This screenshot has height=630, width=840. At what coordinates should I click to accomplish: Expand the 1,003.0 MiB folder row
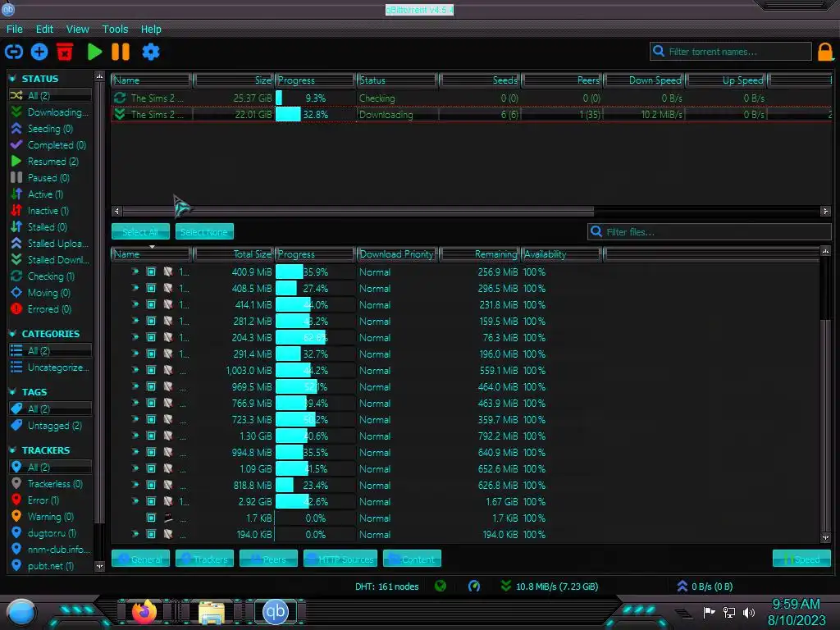click(x=135, y=370)
